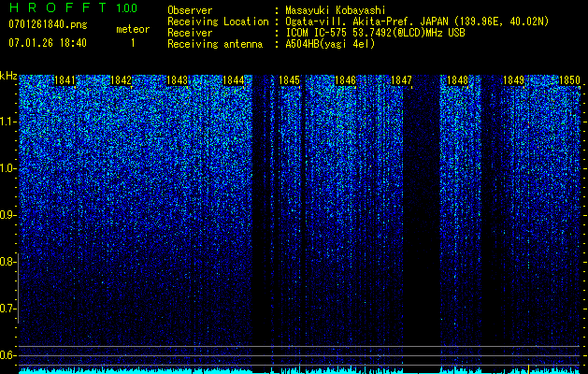Click the 1848 time marker
Viewport: 588px width, 374px height.
(457, 80)
